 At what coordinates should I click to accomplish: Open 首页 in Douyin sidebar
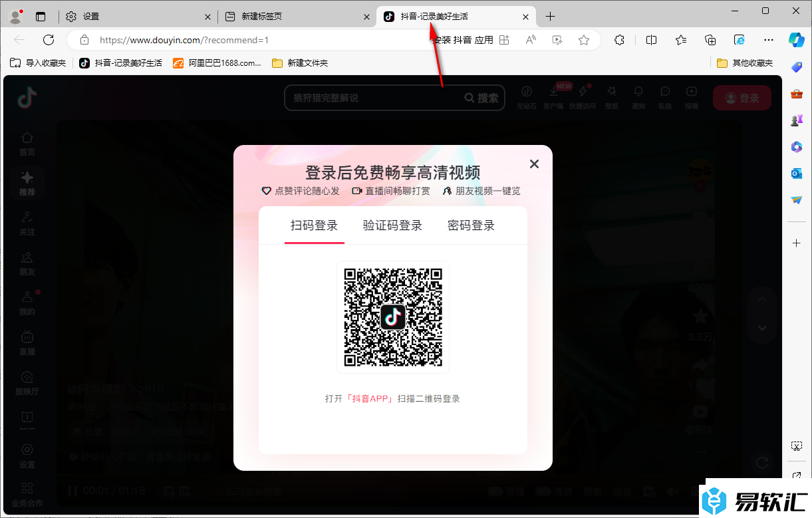click(27, 143)
